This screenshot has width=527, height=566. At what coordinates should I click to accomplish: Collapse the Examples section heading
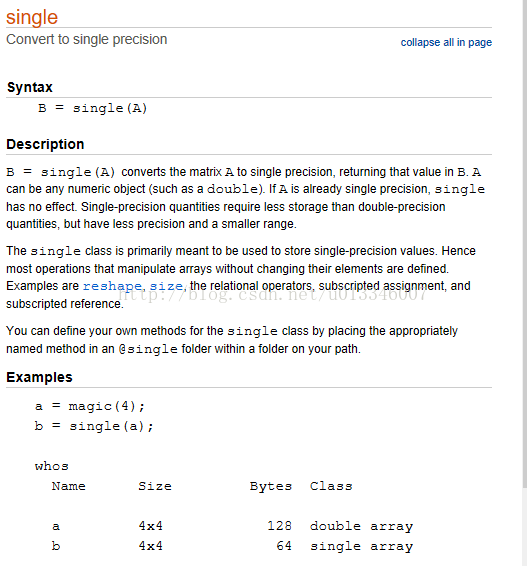(x=39, y=377)
